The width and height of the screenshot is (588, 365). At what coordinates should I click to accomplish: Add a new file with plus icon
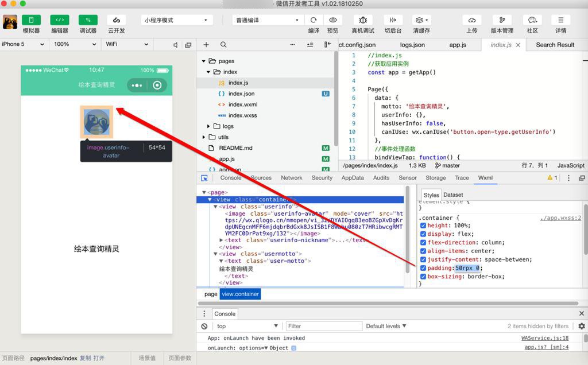[x=206, y=45]
